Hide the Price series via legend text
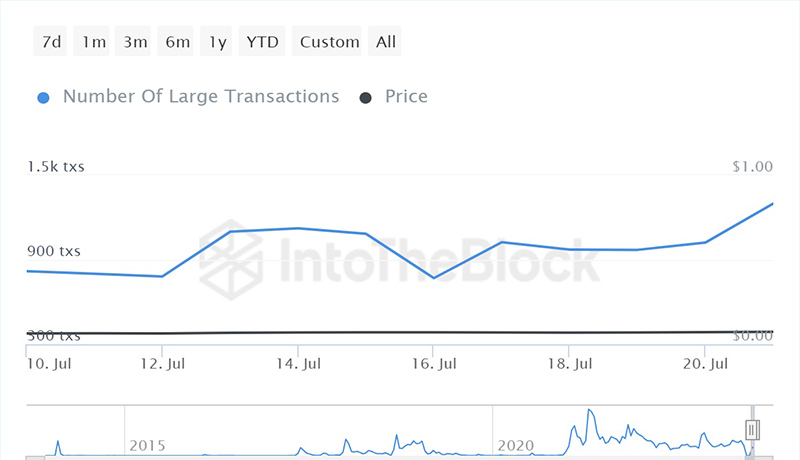 click(406, 97)
